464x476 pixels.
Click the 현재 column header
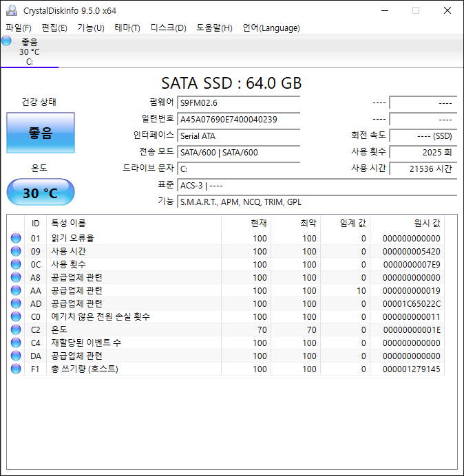click(246, 224)
